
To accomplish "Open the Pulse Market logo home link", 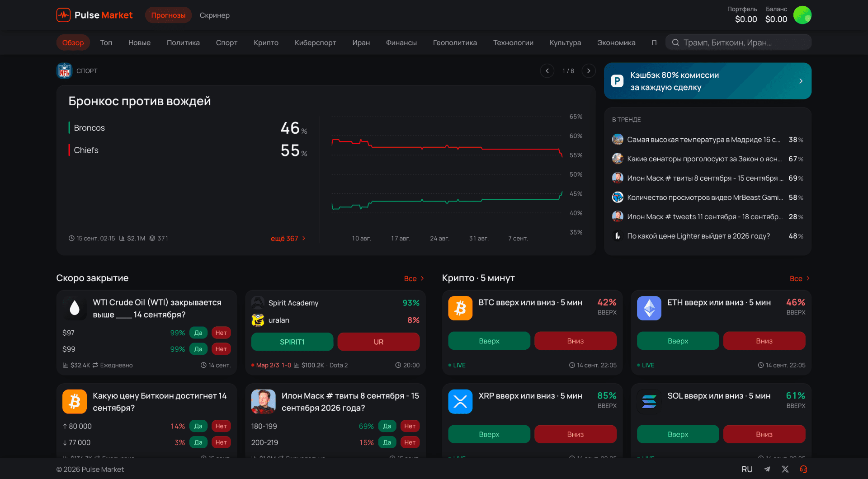I will [x=94, y=15].
